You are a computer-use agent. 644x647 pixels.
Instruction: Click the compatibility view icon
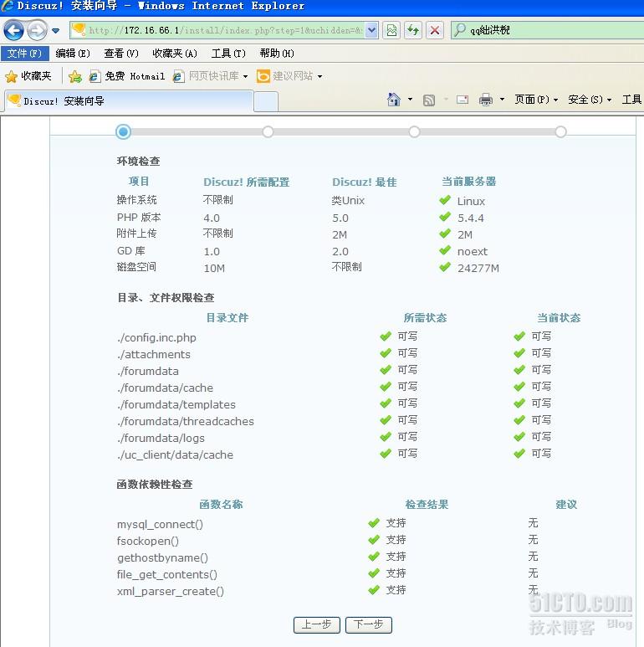point(391,30)
